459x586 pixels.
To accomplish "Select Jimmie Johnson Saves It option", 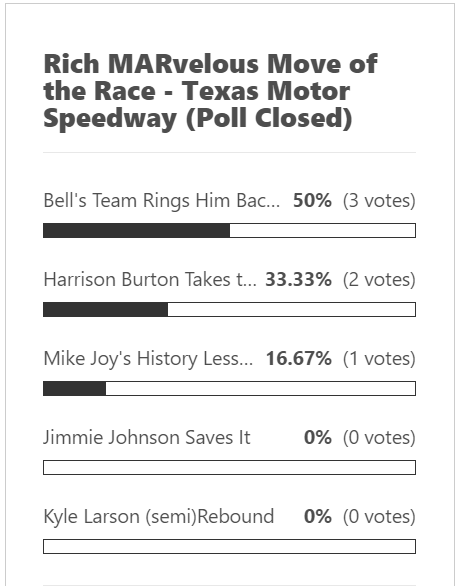I will tap(147, 437).
